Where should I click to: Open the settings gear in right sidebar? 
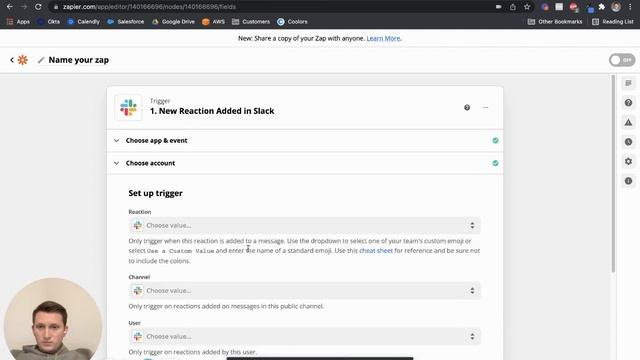(x=628, y=162)
